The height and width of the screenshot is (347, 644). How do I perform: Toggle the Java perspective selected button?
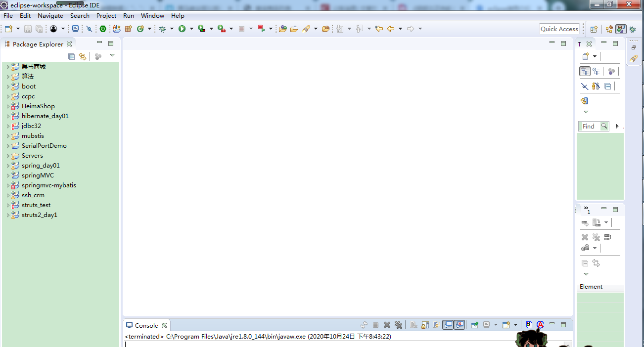point(621,29)
